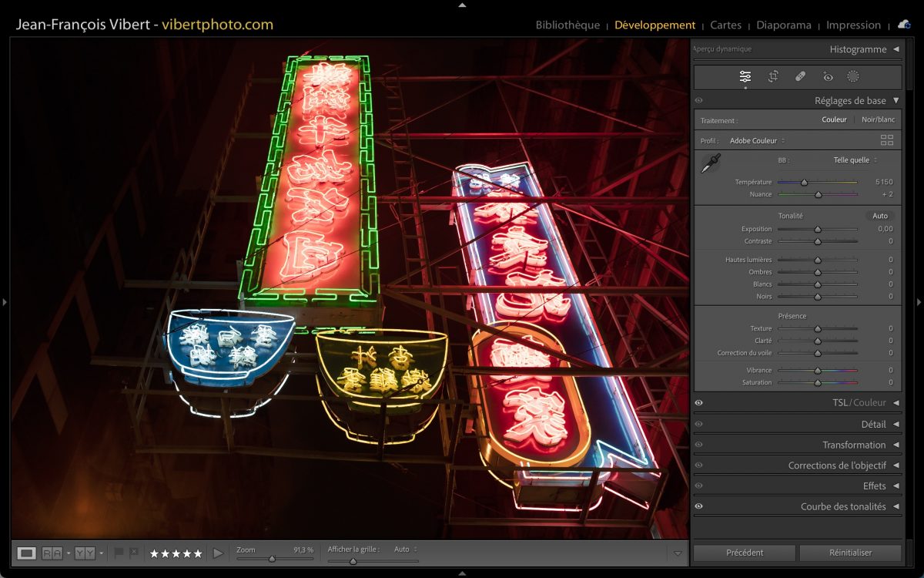This screenshot has width=924, height=578.
Task: Open the cloud sync status icon
Action: 904,25
